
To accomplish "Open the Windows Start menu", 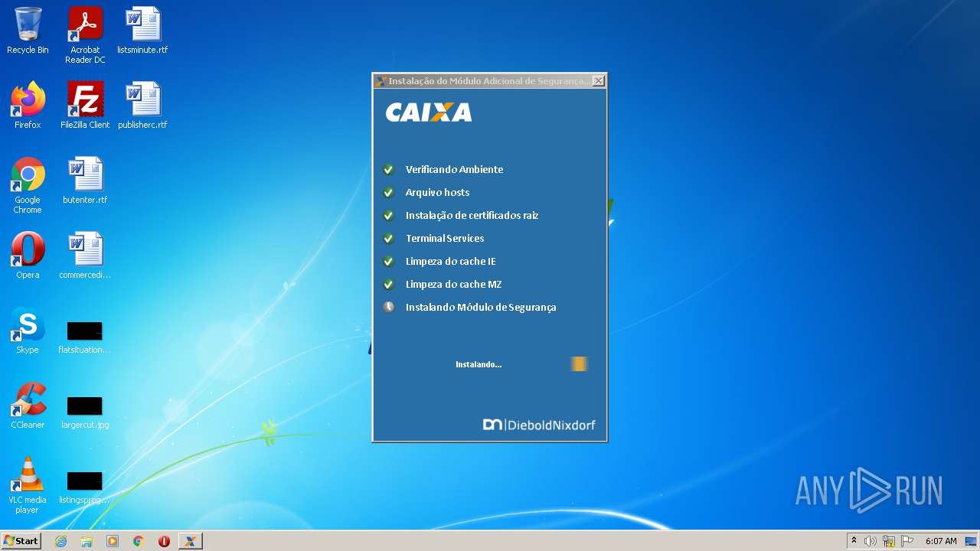I will click(x=21, y=541).
